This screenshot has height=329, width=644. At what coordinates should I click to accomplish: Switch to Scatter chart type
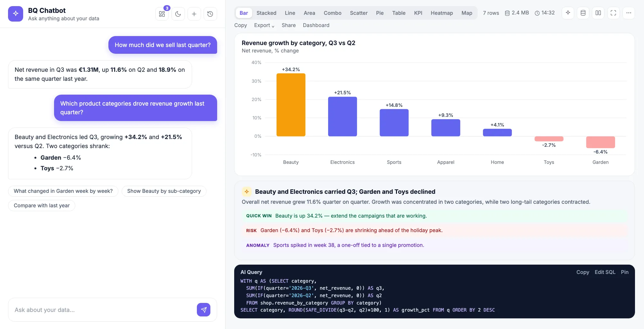tap(359, 13)
